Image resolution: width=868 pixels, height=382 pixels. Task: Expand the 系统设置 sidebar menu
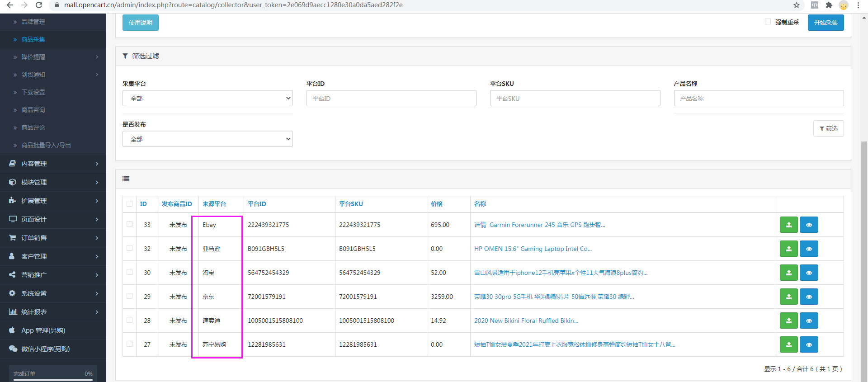(x=53, y=293)
